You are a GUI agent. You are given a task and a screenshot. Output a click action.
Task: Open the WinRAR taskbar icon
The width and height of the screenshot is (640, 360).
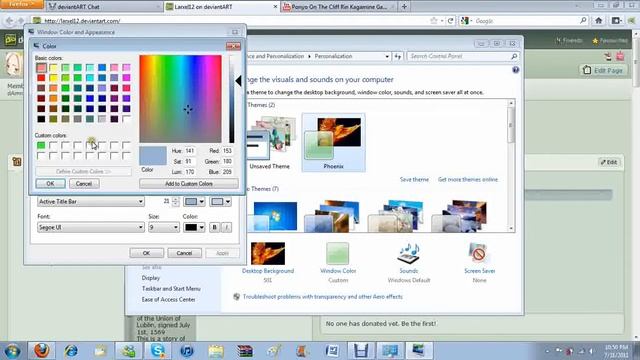tap(245, 351)
